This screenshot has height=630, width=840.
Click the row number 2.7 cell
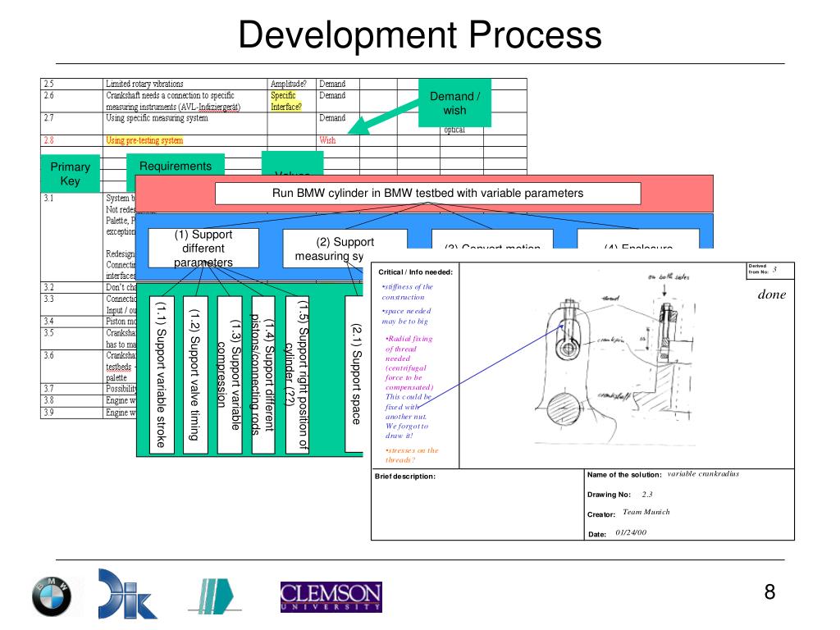tap(71, 123)
